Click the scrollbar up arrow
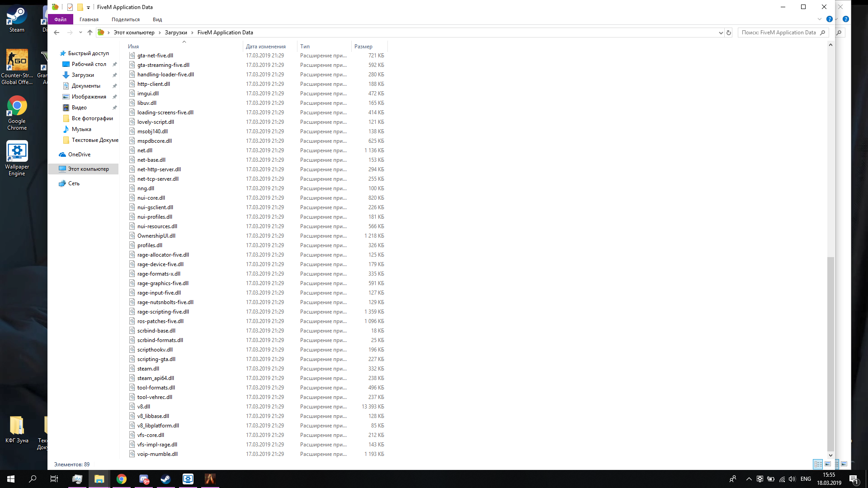 pyautogui.click(x=830, y=45)
